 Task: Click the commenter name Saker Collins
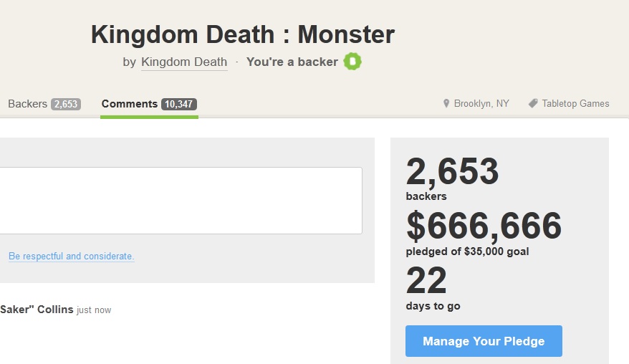pos(37,310)
